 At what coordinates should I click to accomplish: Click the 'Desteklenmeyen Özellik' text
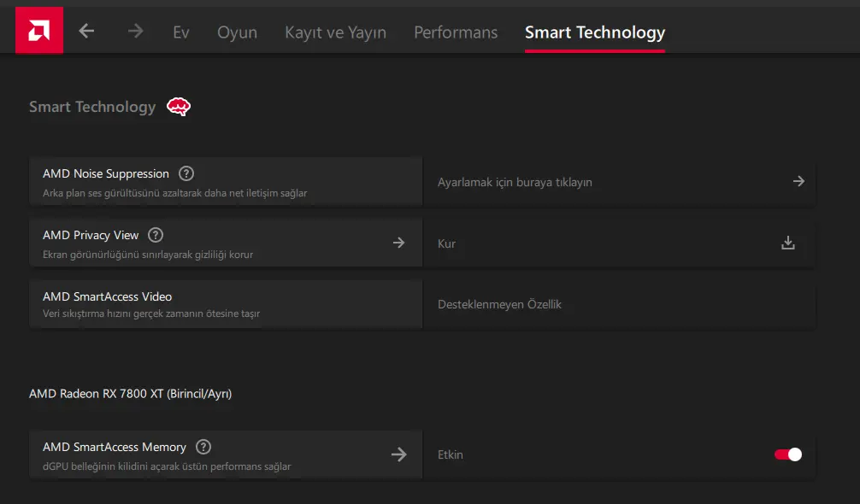pos(499,305)
